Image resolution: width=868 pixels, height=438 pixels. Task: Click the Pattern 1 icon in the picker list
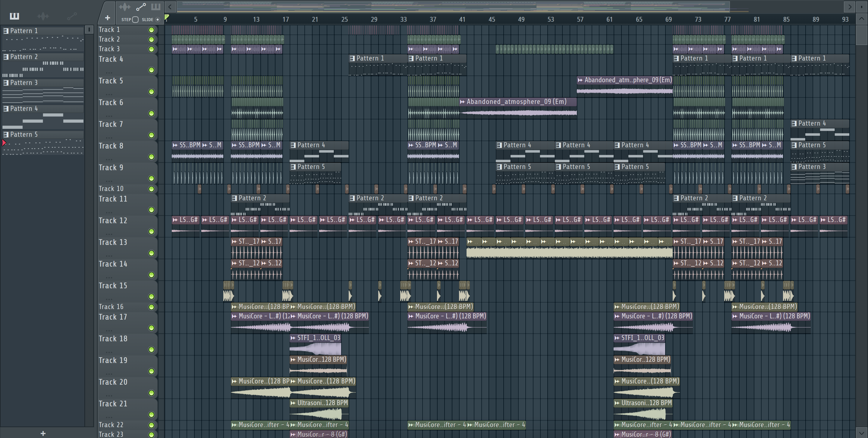[6, 31]
